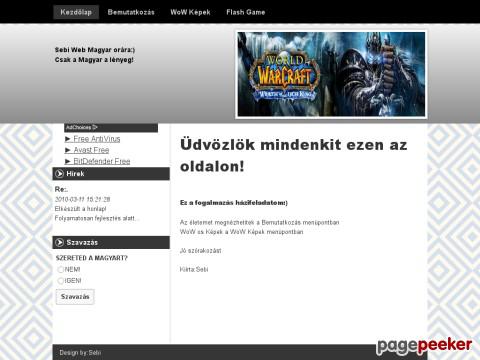
Task: Click the World of Warcraft banner image
Action: point(331,74)
